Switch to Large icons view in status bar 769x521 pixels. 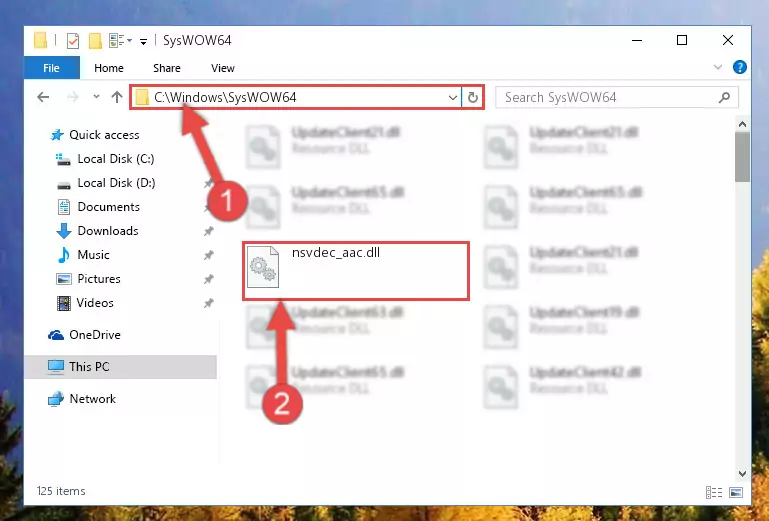tap(736, 492)
